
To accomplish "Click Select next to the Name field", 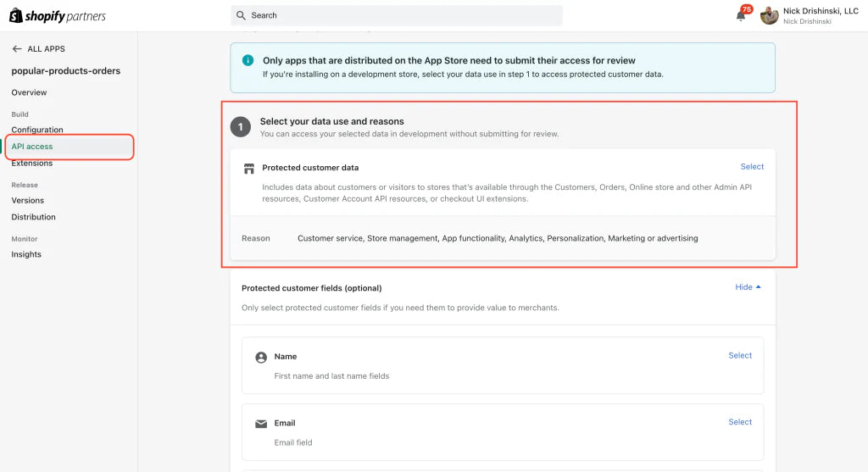I will 740,356.
